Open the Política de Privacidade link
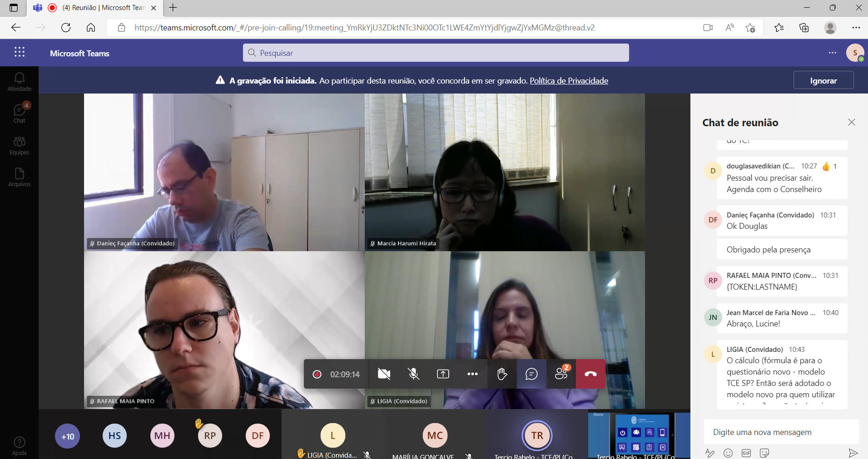 point(569,80)
